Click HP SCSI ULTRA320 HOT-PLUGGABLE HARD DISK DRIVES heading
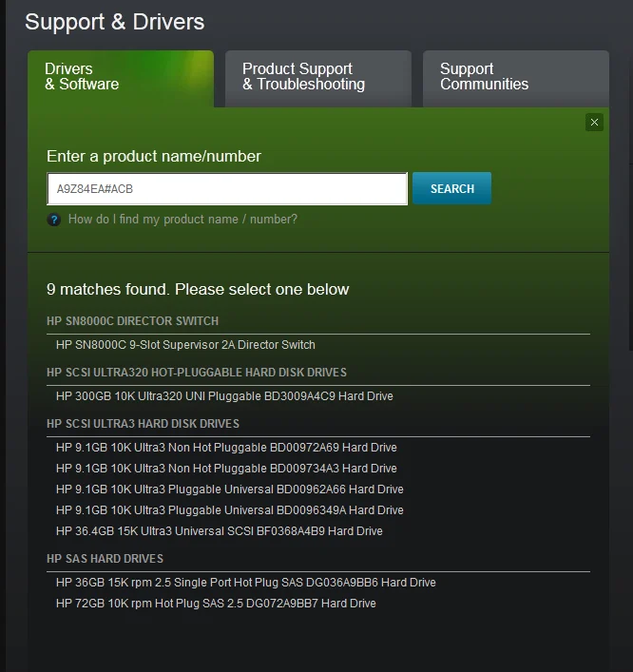The height and width of the screenshot is (672, 633). 197,373
